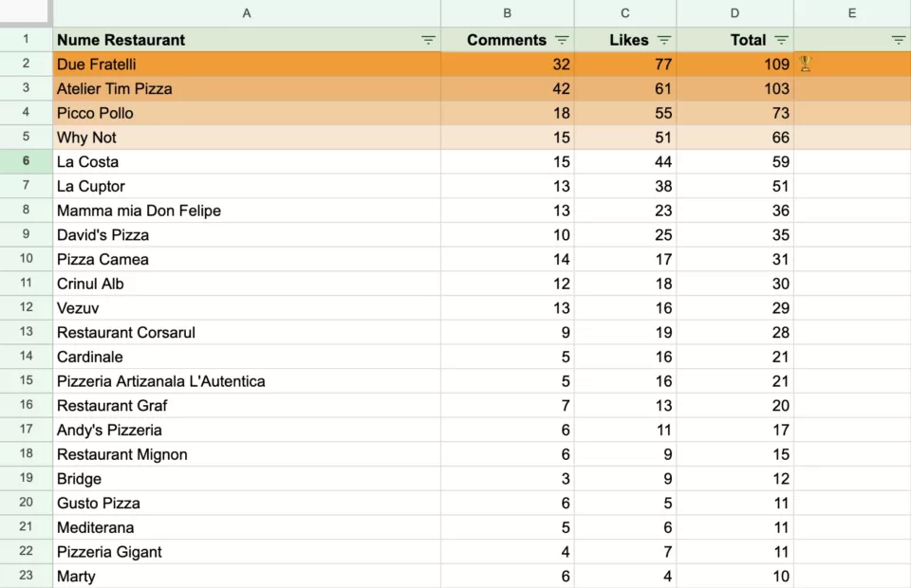This screenshot has height=588, width=911.
Task: Select column D header
Action: 734,12
